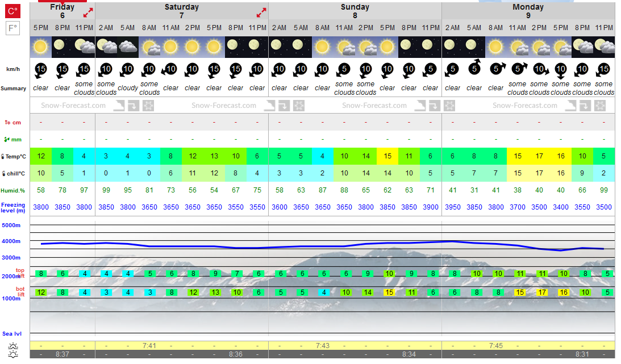Select Sunday 5 PM yellow 15 temperature cell
The width and height of the screenshot is (621, 364).
coord(387,156)
